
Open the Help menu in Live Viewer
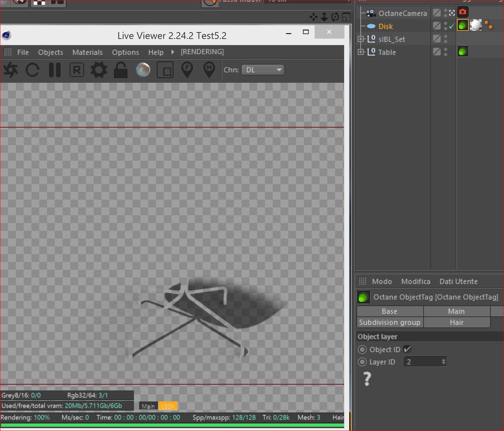coord(156,52)
